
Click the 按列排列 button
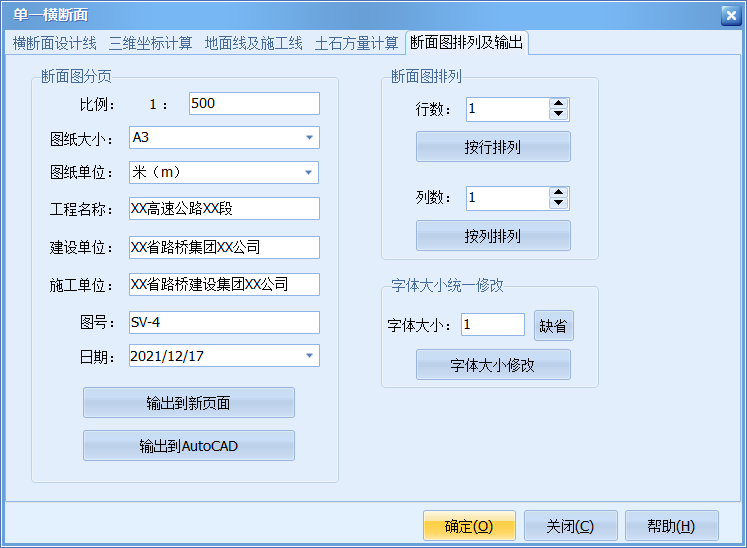493,235
